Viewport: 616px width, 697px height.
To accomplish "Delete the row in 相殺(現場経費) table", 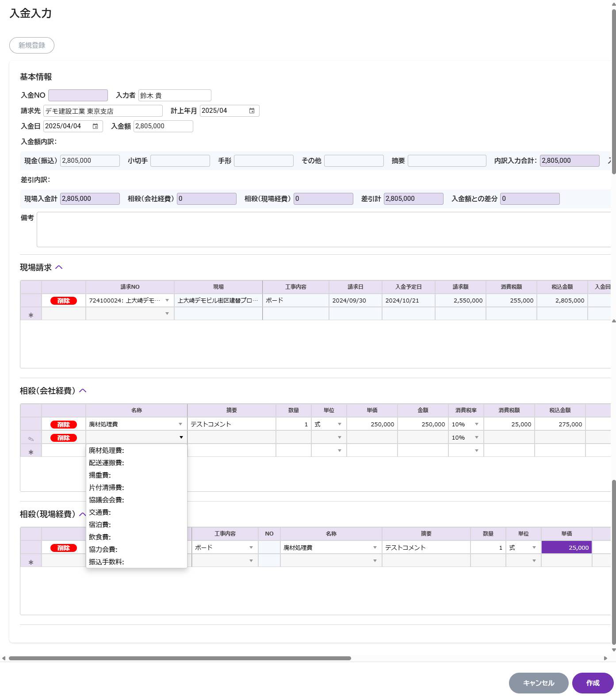I will click(64, 548).
